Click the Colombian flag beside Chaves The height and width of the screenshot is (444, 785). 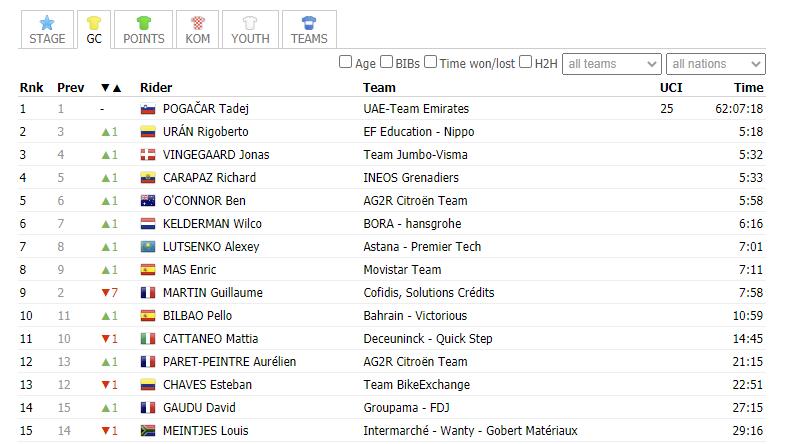point(148,385)
